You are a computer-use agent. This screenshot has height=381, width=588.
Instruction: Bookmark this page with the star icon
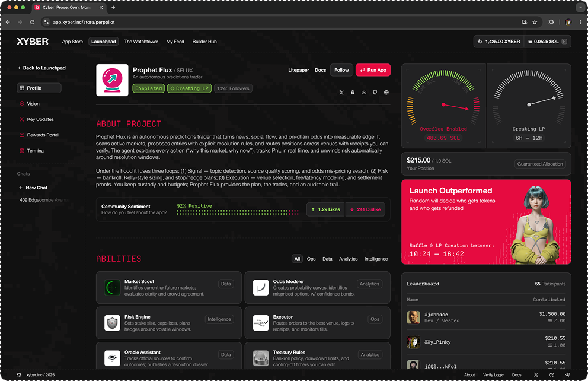click(x=535, y=22)
